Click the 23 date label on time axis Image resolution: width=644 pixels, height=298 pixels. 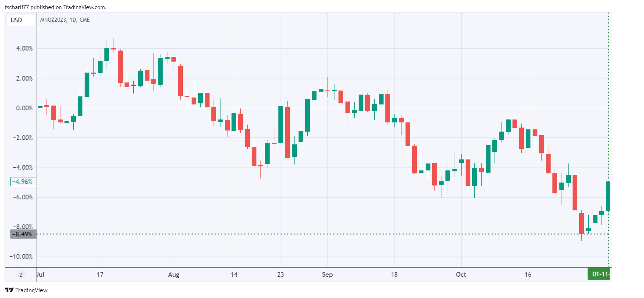click(281, 275)
